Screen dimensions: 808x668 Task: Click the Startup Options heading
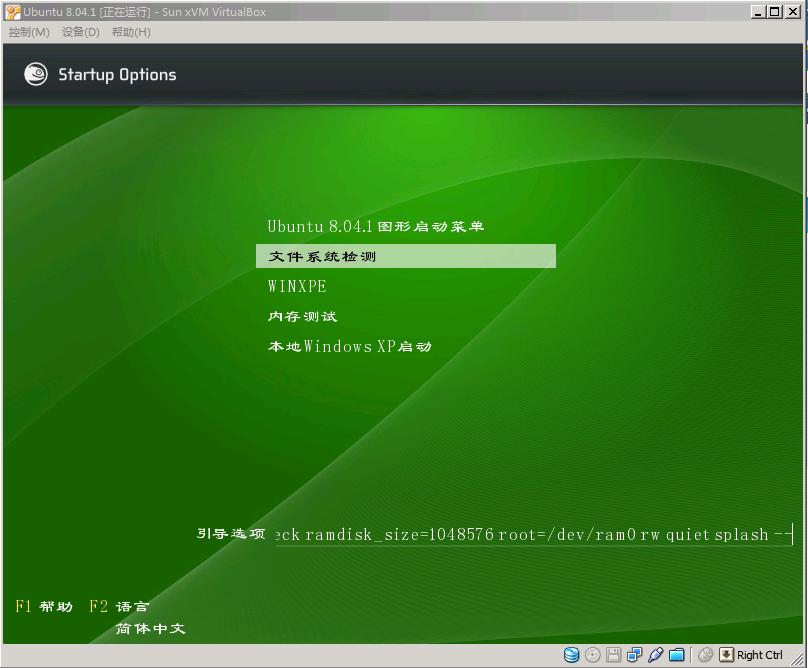(117, 75)
